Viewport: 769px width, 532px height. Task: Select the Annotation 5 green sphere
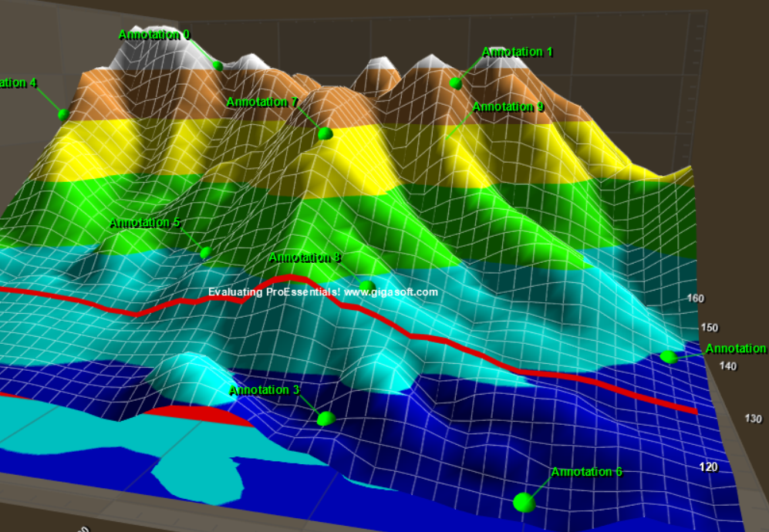[x=206, y=252]
